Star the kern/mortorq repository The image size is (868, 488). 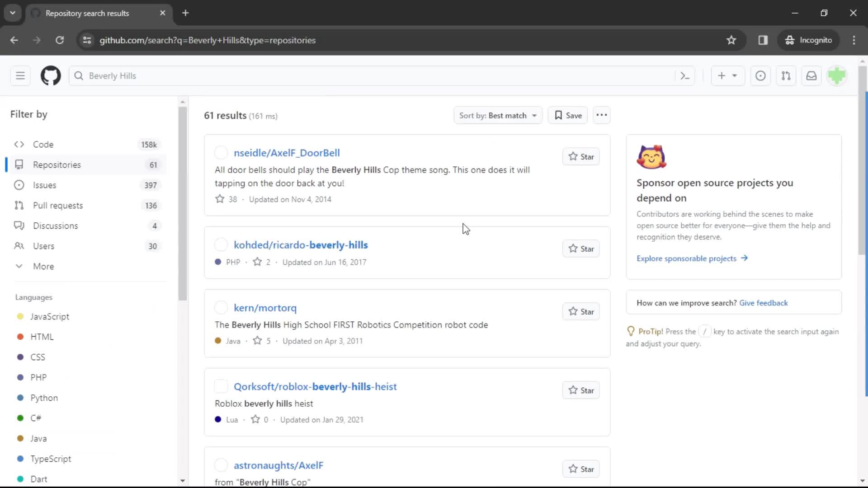coord(581,311)
